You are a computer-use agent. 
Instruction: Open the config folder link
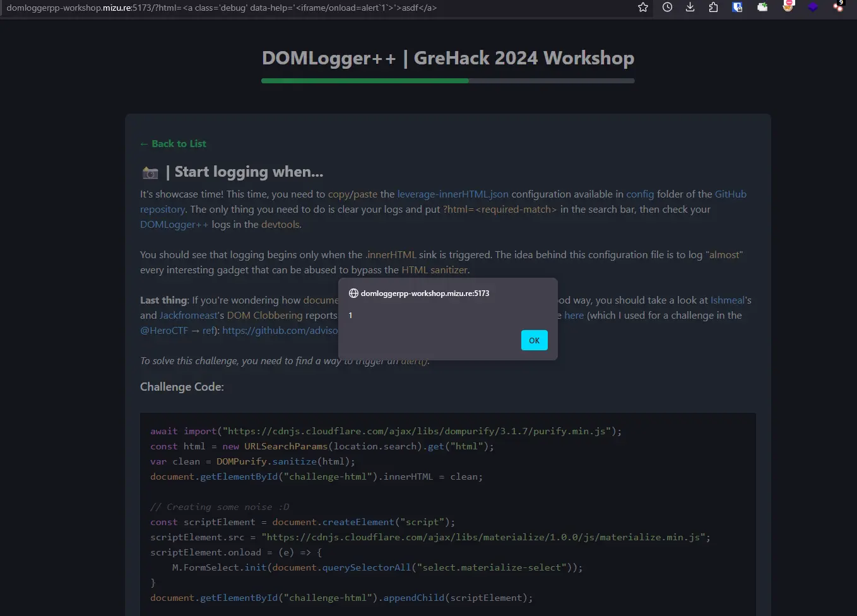[x=639, y=194]
